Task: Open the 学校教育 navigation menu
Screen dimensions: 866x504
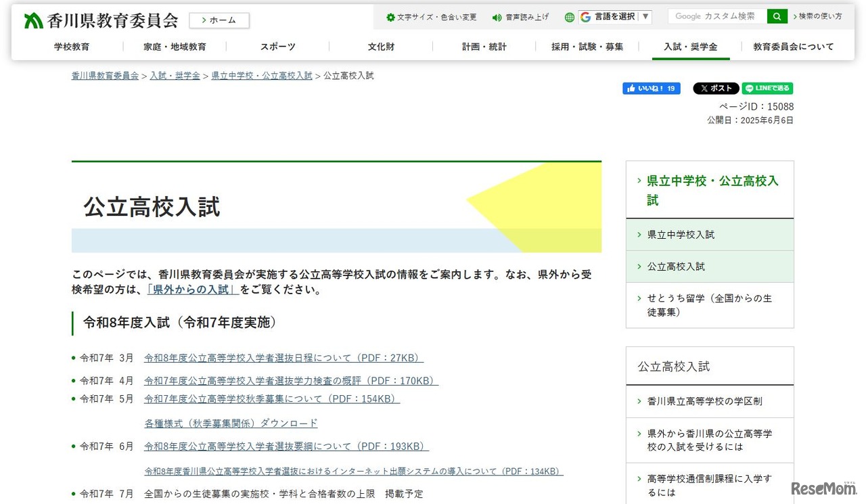Action: click(x=72, y=47)
